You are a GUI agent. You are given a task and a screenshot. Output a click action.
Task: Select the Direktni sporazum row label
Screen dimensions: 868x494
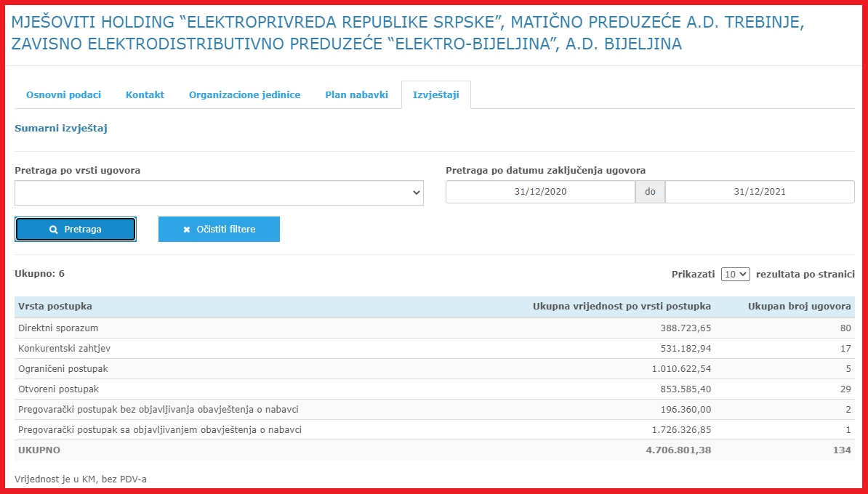click(58, 328)
